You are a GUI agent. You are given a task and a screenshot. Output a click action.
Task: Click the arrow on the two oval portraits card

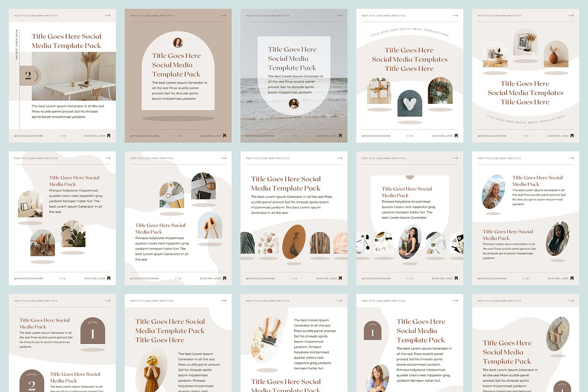pos(571,158)
